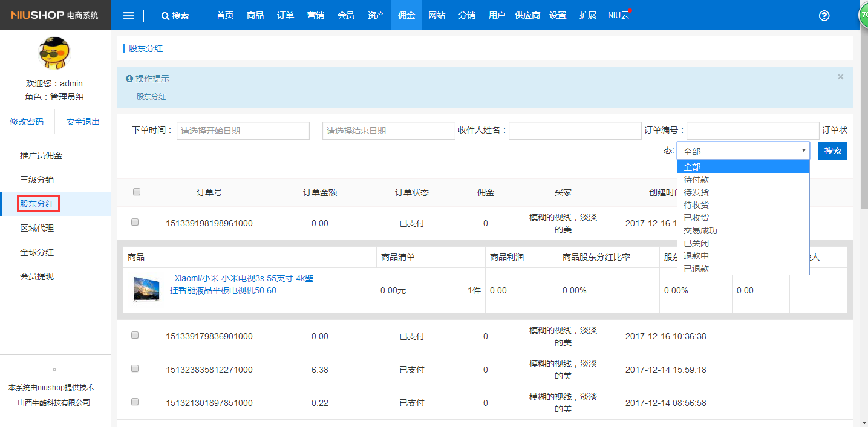This screenshot has height=427, width=868.
Task: Open 设置 in top navigation
Action: point(558,15)
